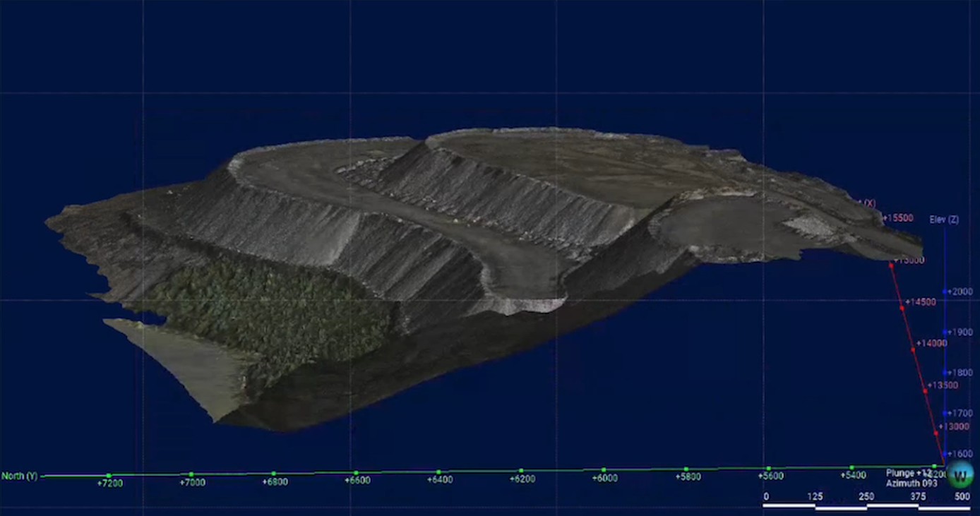Click the +14000 East axis tick label
The height and width of the screenshot is (516, 980).
932,344
